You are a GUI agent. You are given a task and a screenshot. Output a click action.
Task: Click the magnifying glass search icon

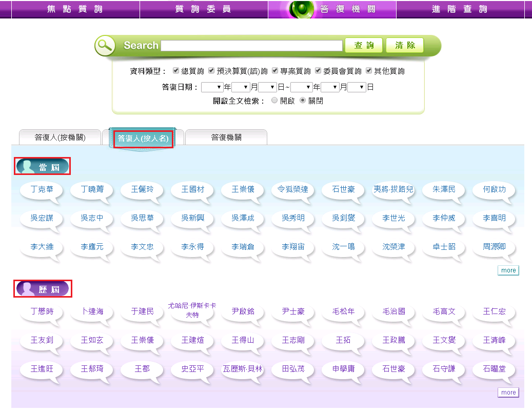(105, 46)
